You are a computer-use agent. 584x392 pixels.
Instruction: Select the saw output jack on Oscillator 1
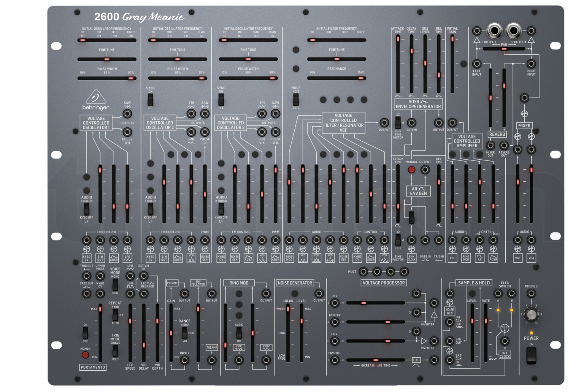click(x=127, y=114)
